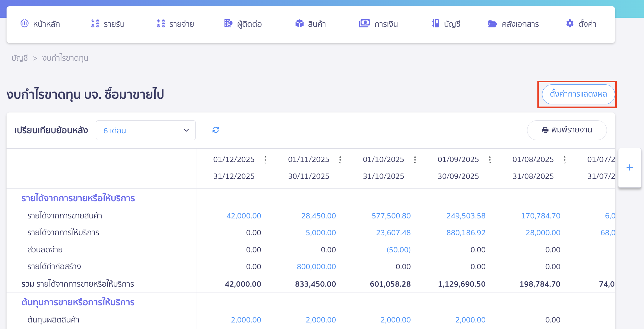The width and height of the screenshot is (644, 329).
Task: Open the 6 เดือน comparison dropdown
Action: click(146, 130)
